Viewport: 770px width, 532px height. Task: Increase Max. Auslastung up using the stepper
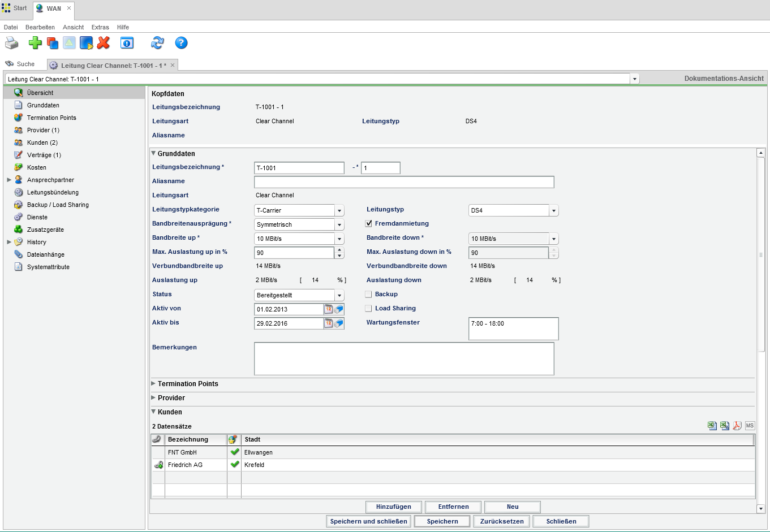tap(338, 250)
